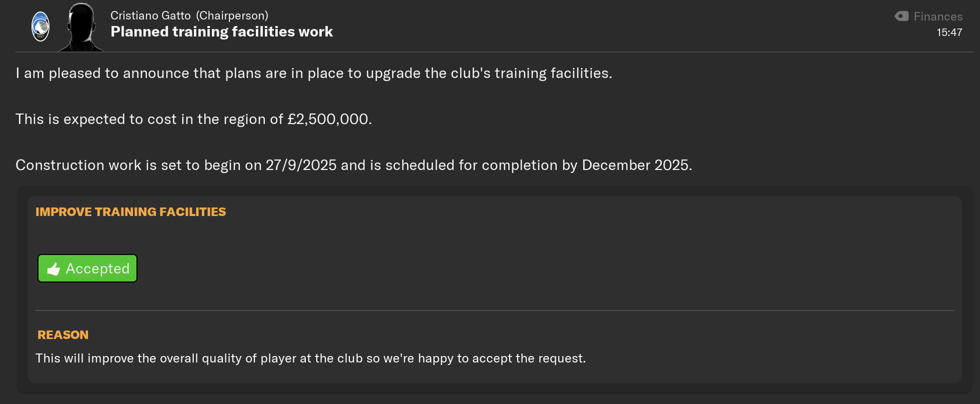Click the chairperson silhouette portrait

81,27
